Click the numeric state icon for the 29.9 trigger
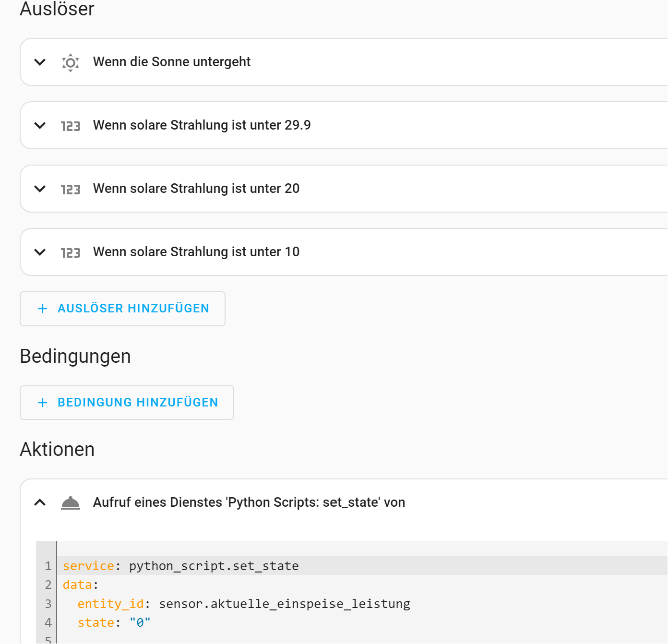668x644 pixels. click(71, 126)
